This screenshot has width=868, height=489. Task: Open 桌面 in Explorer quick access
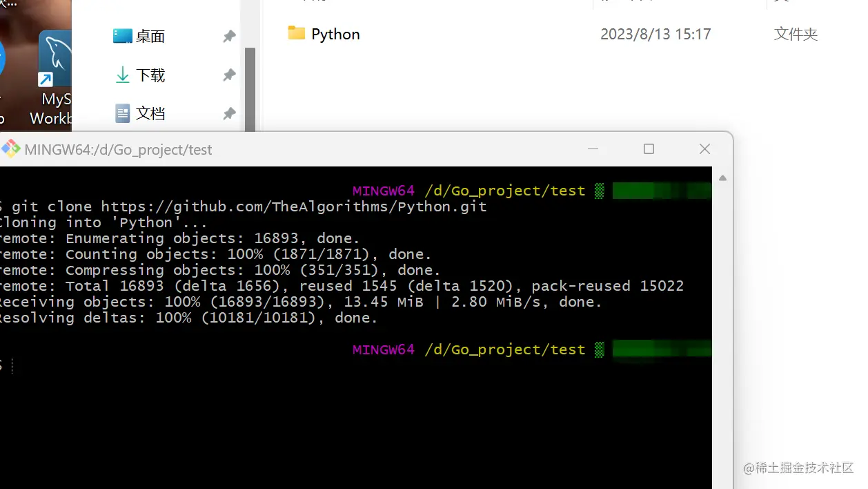[x=150, y=37]
